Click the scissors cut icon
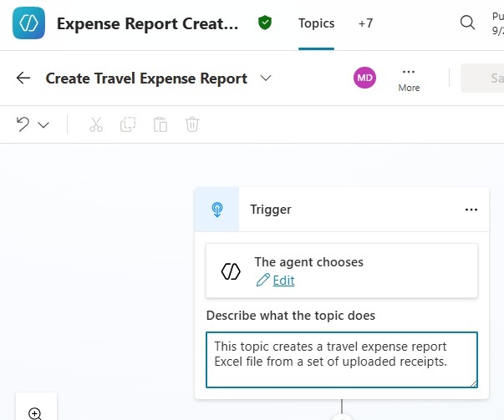Viewport: 504px width, 420px height. coord(95,124)
